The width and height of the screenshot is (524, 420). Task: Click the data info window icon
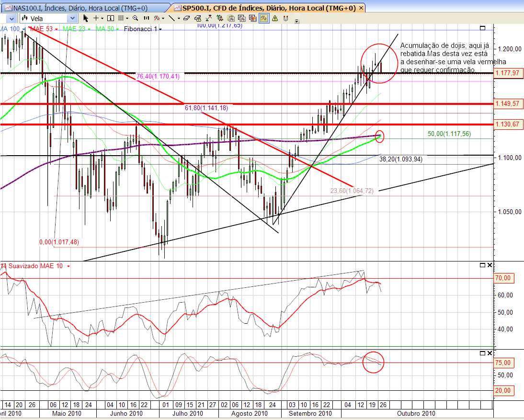click(x=111, y=18)
